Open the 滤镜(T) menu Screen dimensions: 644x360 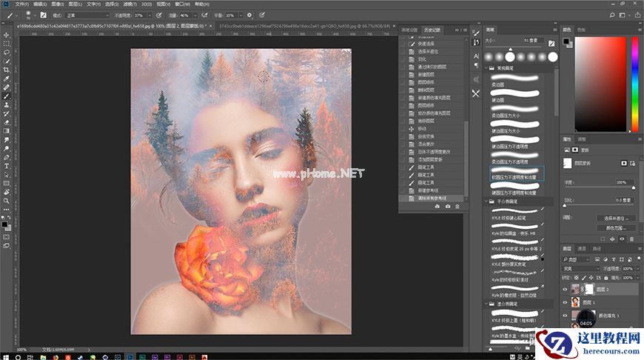tap(130, 4)
